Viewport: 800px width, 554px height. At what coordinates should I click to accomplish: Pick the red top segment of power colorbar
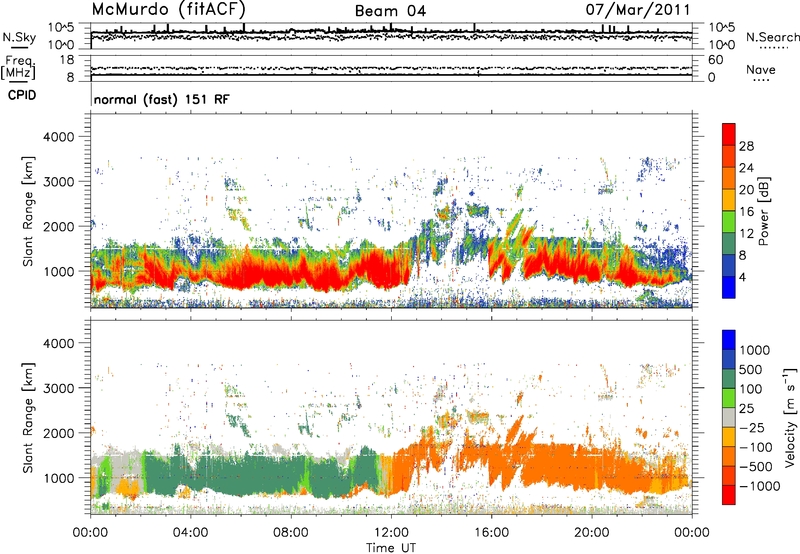[x=729, y=135]
